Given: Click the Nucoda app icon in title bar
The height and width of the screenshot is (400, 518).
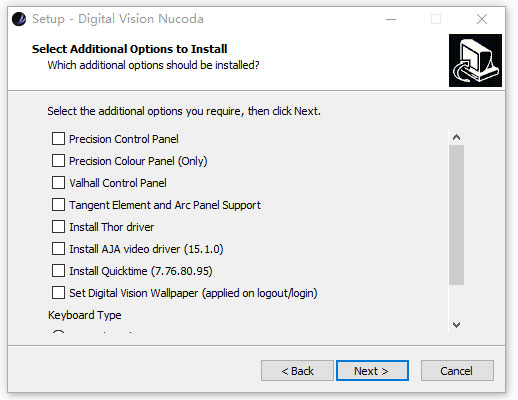Looking at the screenshot, I should click(x=19, y=19).
